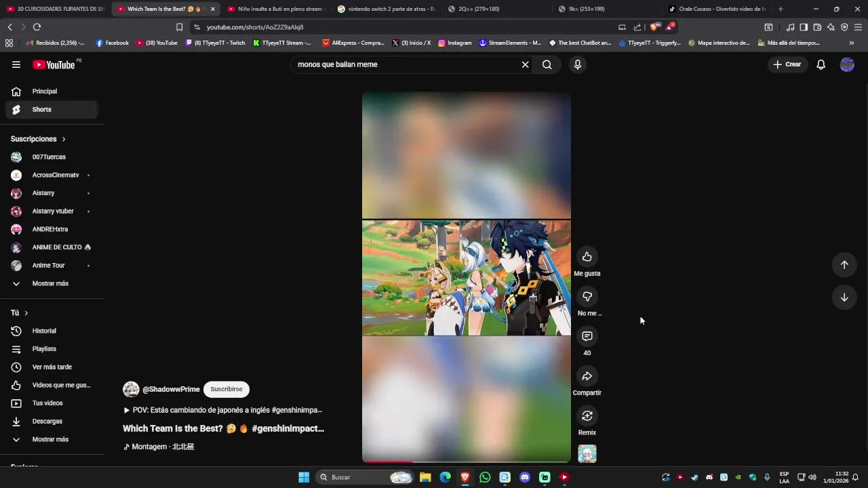The image size is (868, 488).
Task: Show more bookmarks with the chevron
Action: point(851,43)
